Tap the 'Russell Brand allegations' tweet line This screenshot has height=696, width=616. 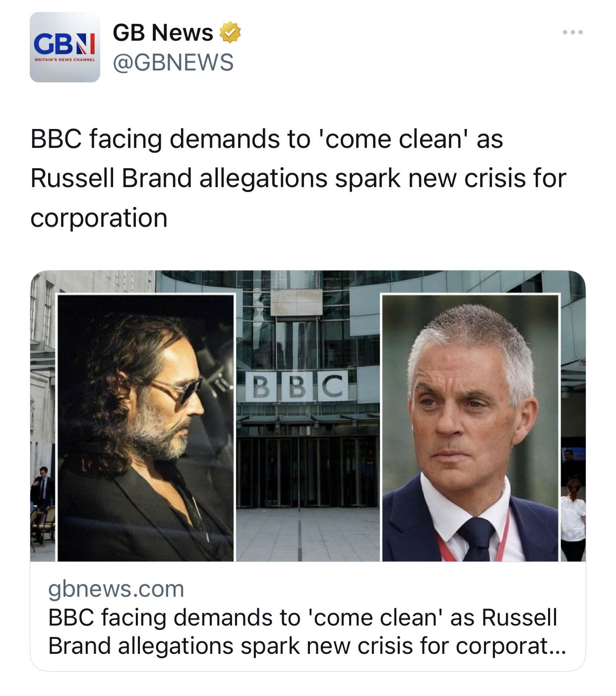(x=298, y=178)
